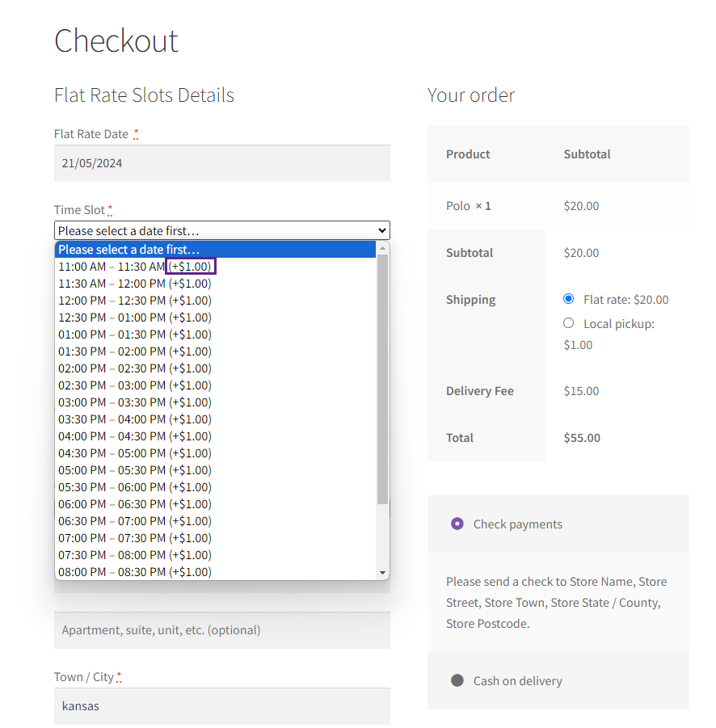This screenshot has height=728, width=716.
Task: Select 'Please select a date first…' option
Action: coord(216,250)
